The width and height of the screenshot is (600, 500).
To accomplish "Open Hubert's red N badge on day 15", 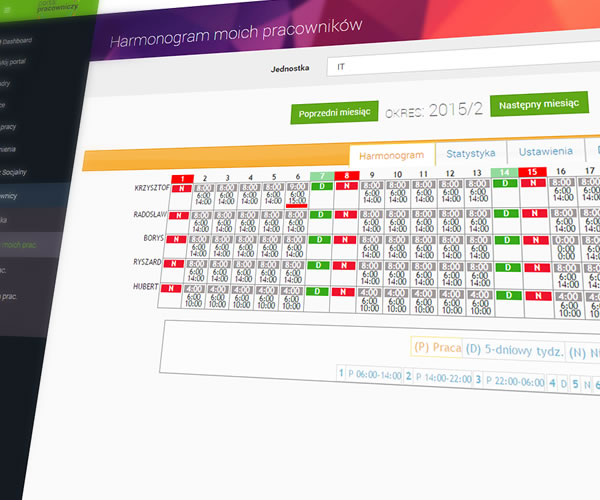I will tap(538, 295).
